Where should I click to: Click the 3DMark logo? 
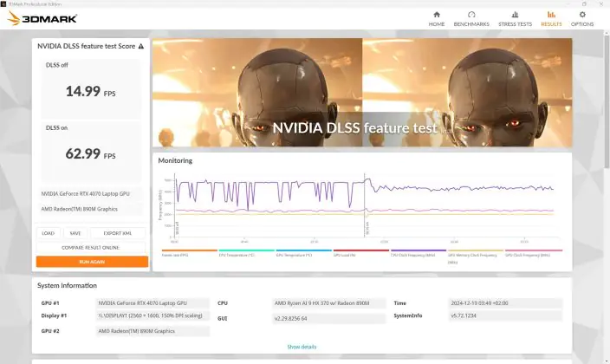[42, 18]
